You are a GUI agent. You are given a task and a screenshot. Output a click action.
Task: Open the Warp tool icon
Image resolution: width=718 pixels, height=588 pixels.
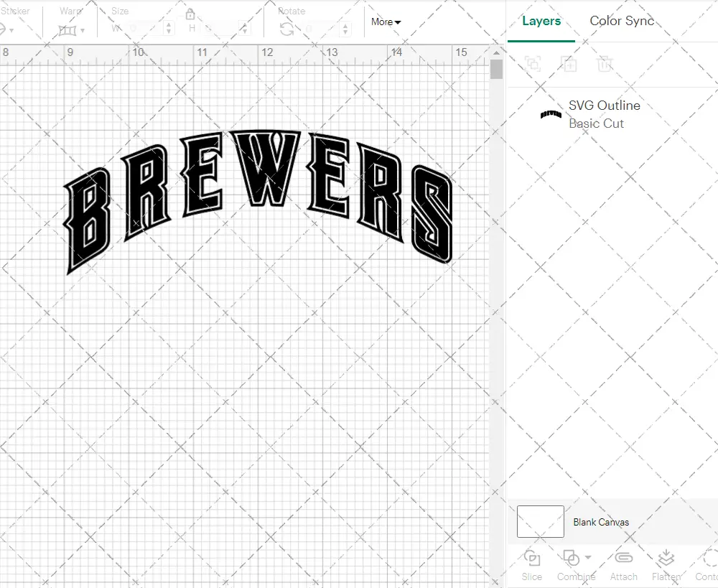67,31
